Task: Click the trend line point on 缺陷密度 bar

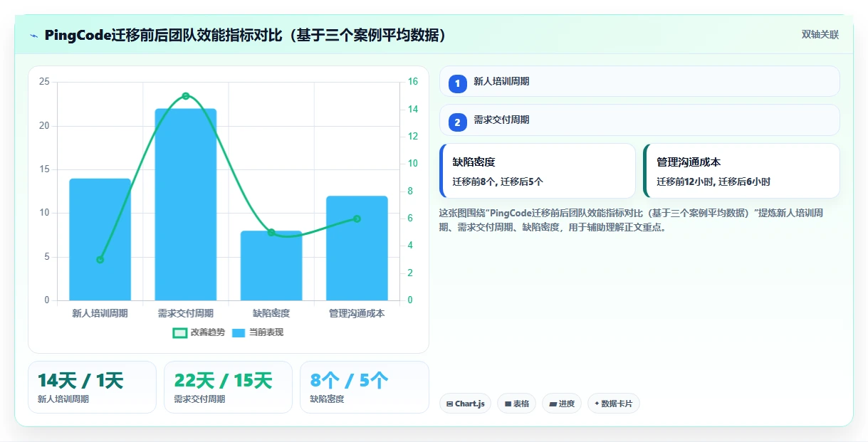Action: pyautogui.click(x=271, y=232)
